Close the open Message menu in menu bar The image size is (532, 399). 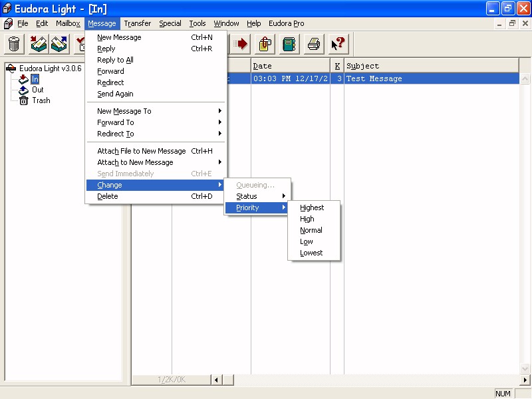tap(102, 23)
